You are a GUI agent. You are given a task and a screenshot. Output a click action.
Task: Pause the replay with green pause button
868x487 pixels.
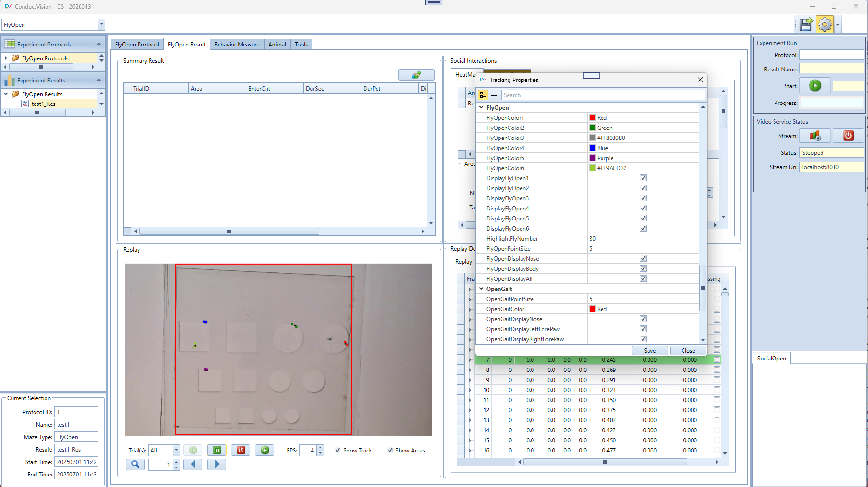[217, 450]
